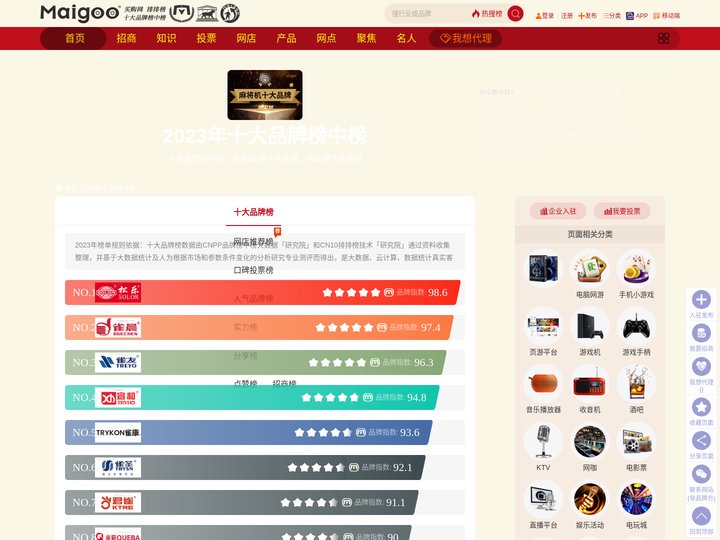This screenshot has height=540, width=720.
Task: Click the 企业入驻 button
Action: pos(557,211)
